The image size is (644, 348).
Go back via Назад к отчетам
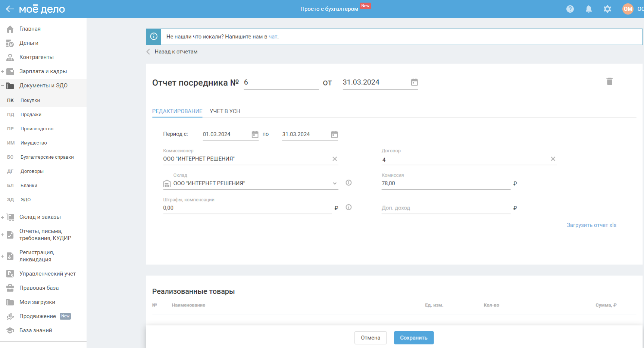(172, 52)
